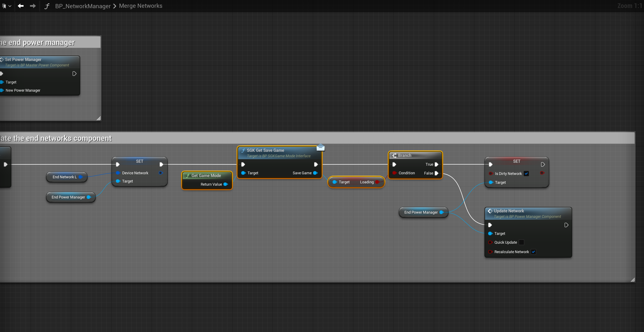
Task: Click the Update Network output exec pin
Action: [x=566, y=225]
